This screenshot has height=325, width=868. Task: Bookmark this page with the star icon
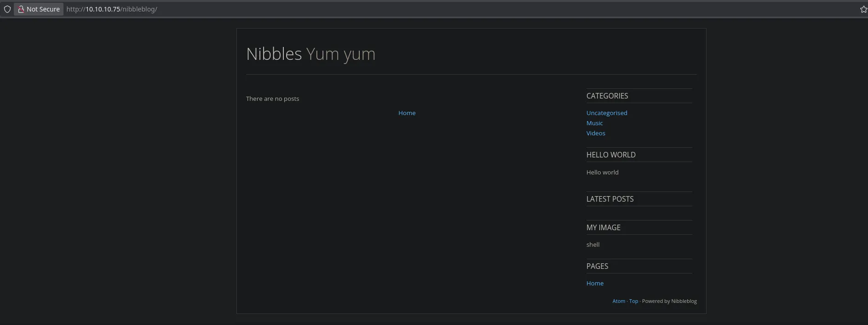click(863, 9)
